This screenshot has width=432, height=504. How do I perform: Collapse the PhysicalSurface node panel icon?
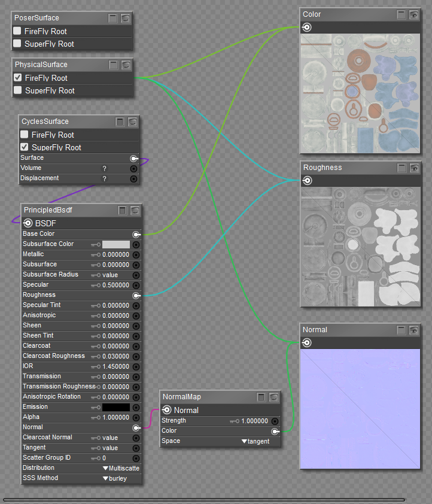[113, 65]
